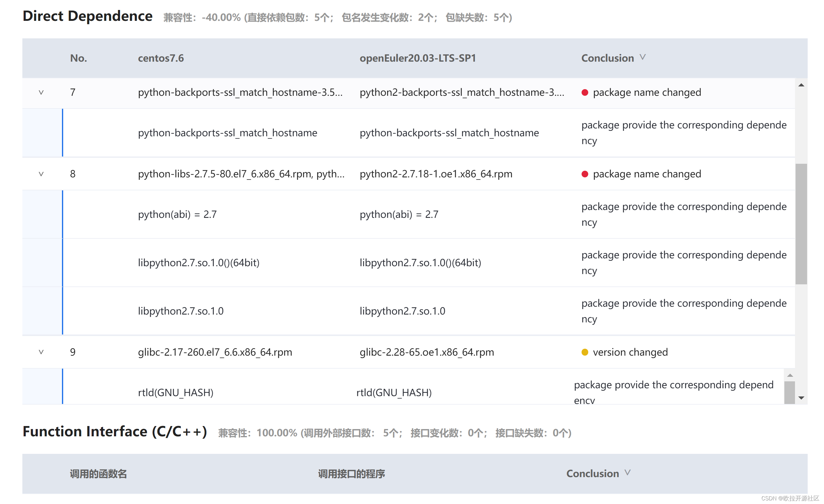Click the 'Function Interface (C/C++)' heading
Viewport: 824px width, 504px height.
pyautogui.click(x=115, y=432)
